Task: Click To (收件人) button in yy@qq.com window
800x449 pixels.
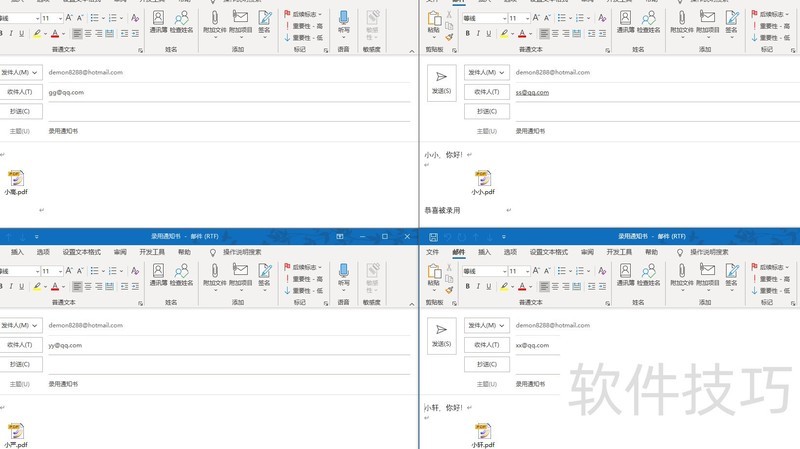Action: (20, 345)
